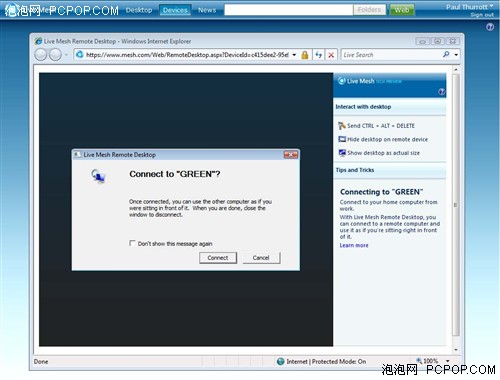Click the Live Mesh top search field
This screenshot has width=500, height=380.
tap(288, 10)
